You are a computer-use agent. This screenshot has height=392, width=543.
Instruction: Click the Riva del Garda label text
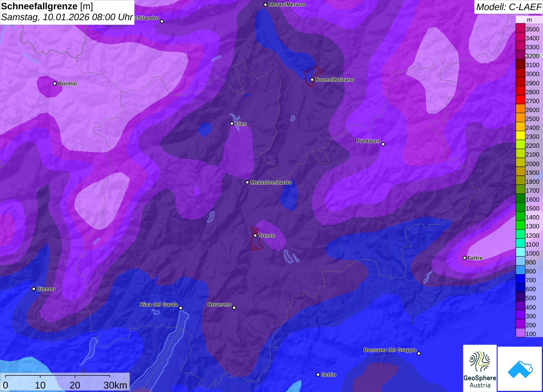click(159, 304)
